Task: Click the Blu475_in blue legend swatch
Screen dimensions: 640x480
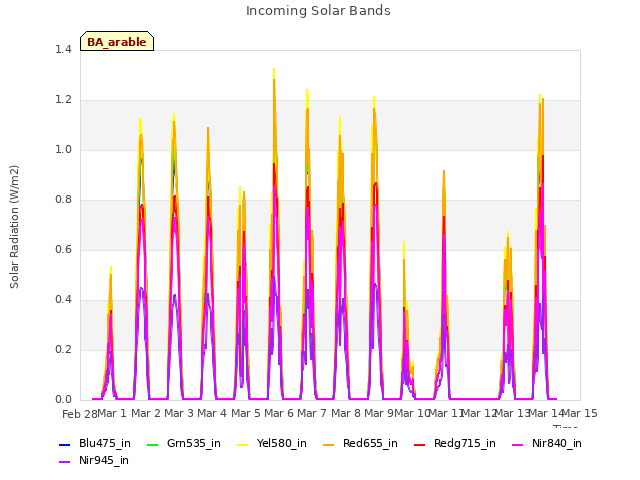Action: coord(64,444)
